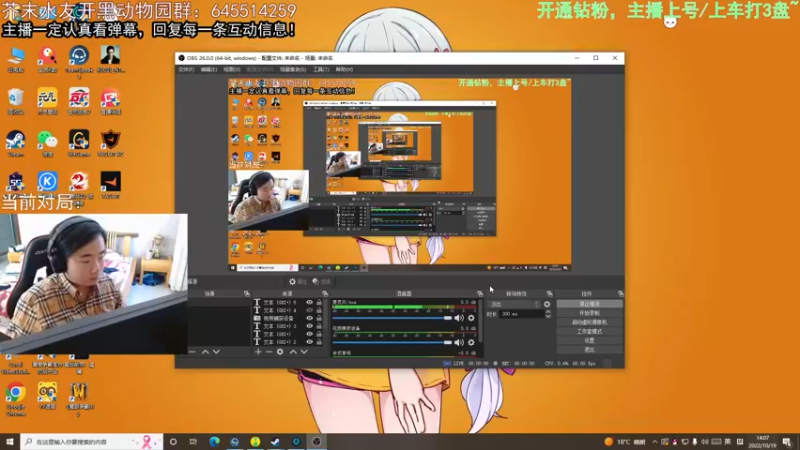Image resolution: width=800 pixels, height=450 pixels.
Task: Open the Recycle Bin on desktop
Action: 16,101
